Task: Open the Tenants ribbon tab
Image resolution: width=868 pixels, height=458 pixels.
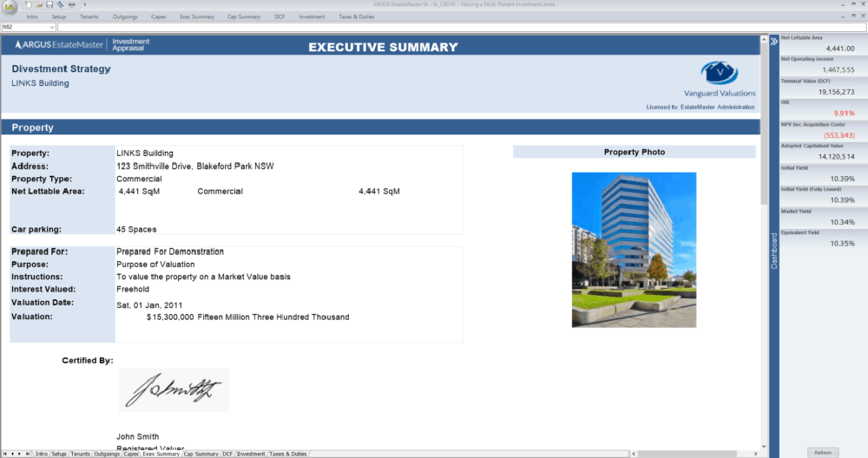Action: pyautogui.click(x=89, y=16)
